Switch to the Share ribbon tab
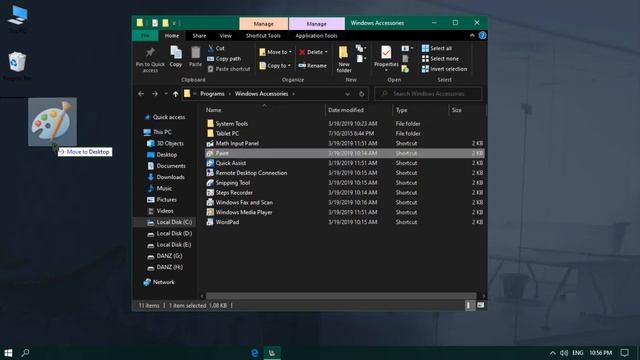Screen dimensions: 640x360 click(x=199, y=36)
